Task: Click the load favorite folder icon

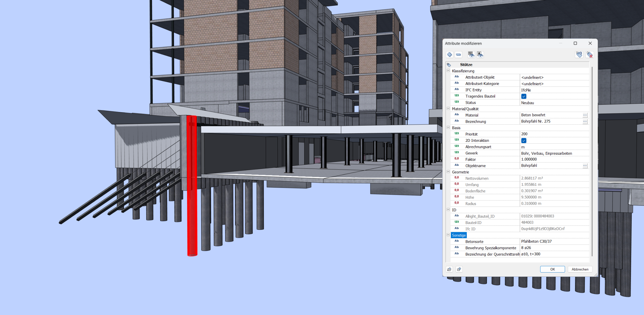Action: click(450, 269)
